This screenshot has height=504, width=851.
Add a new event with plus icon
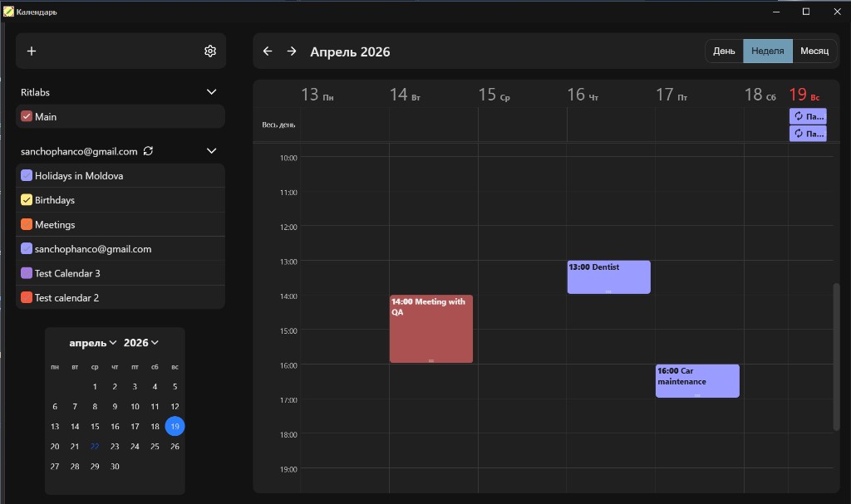coord(32,51)
